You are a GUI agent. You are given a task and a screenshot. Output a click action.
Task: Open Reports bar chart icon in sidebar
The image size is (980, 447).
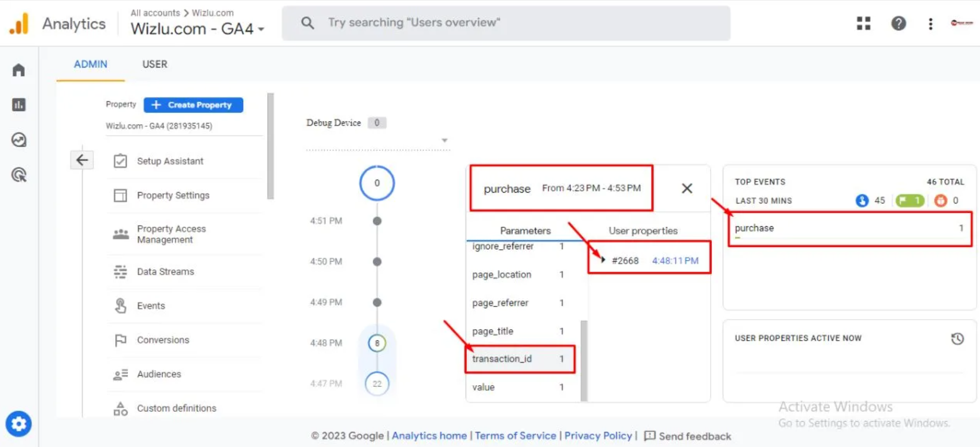click(x=18, y=105)
